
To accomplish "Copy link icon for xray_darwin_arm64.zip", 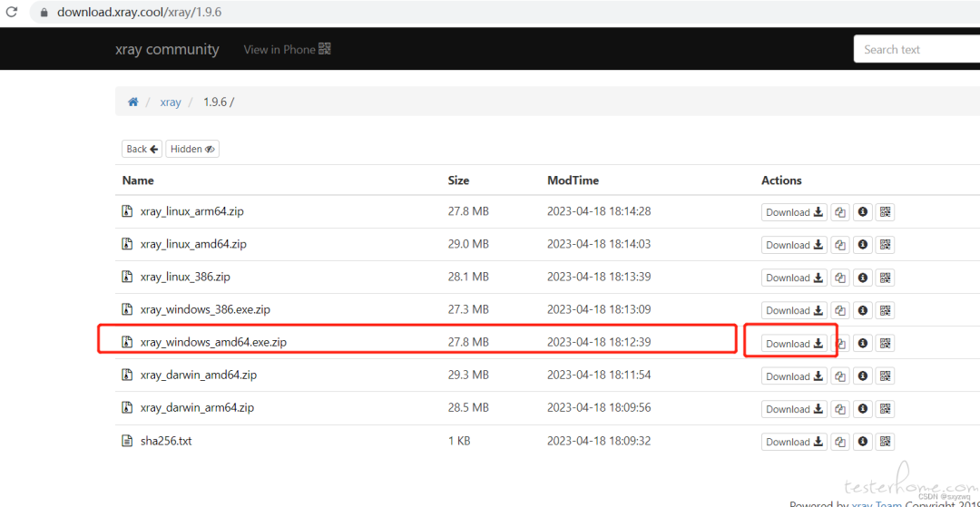I will point(840,409).
